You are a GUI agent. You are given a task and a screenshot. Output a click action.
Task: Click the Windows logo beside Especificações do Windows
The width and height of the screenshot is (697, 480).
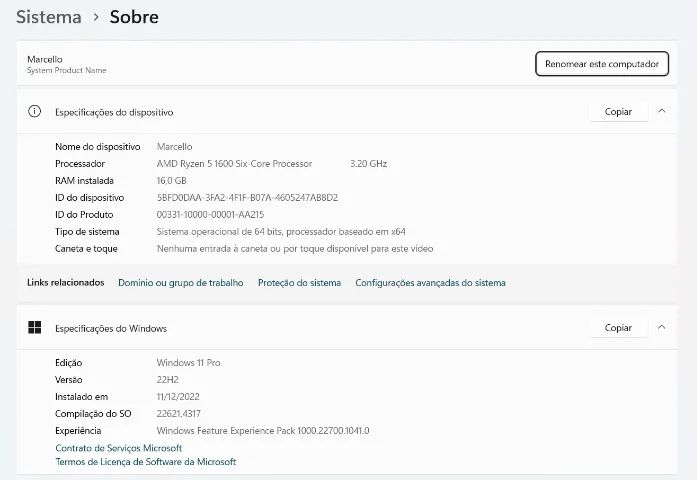(x=34, y=328)
